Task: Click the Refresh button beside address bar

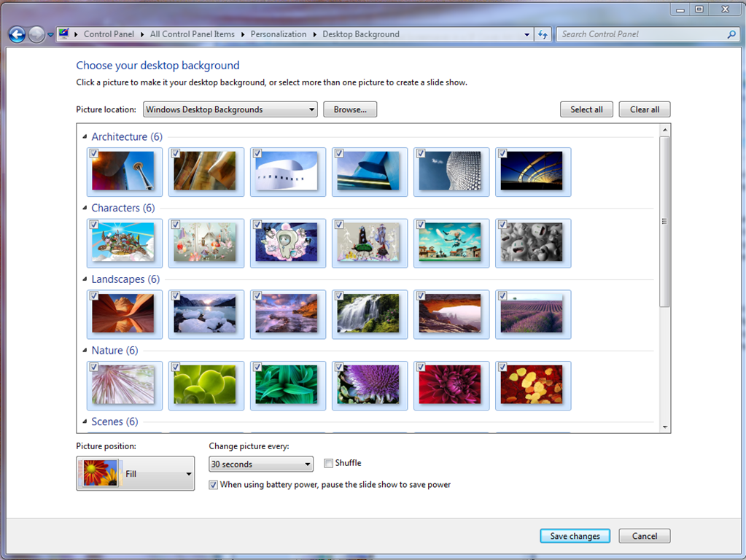Action: [x=543, y=34]
